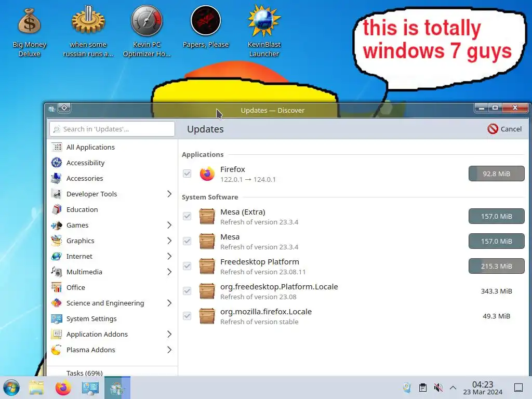This screenshot has width=532, height=399.
Task: Expand the Multimedia category chevron
Action: [169, 272]
